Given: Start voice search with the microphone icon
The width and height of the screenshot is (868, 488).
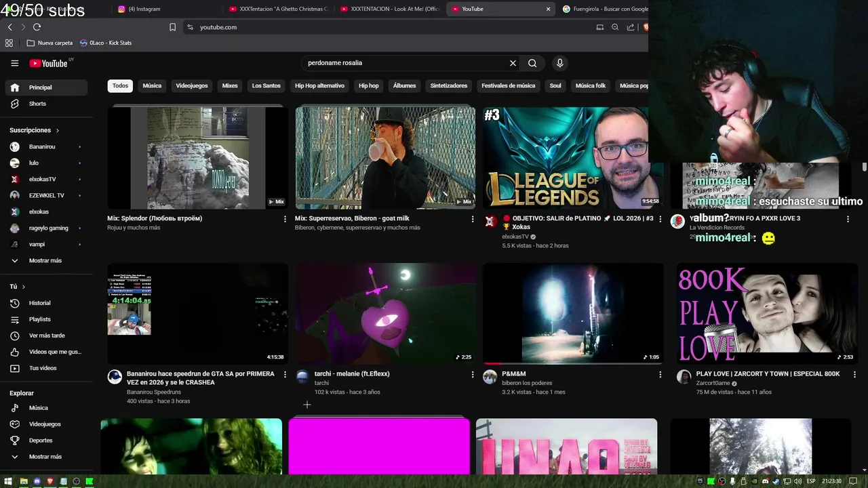Looking at the screenshot, I should [x=559, y=63].
